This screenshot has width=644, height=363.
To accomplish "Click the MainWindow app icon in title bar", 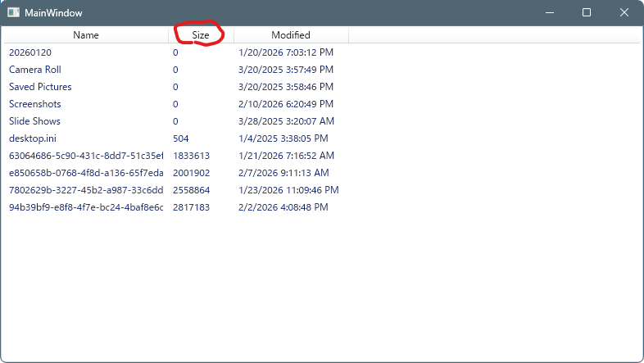I will (x=14, y=13).
